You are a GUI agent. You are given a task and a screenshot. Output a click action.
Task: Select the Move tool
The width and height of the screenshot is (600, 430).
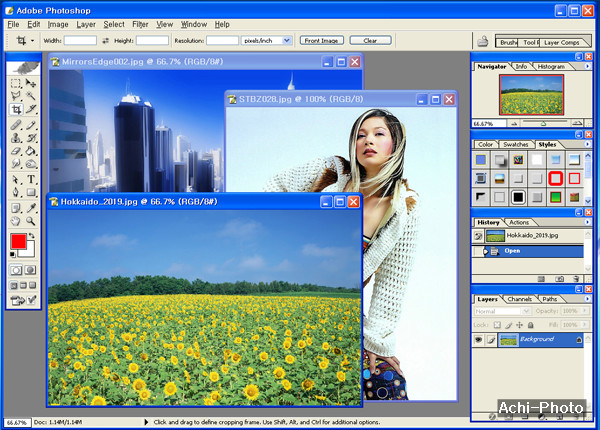click(x=31, y=83)
